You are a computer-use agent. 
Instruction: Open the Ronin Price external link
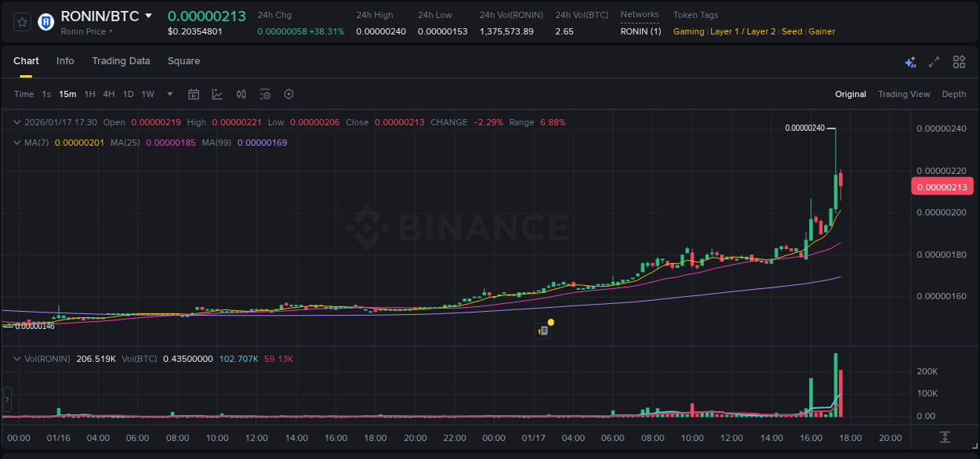[82, 31]
